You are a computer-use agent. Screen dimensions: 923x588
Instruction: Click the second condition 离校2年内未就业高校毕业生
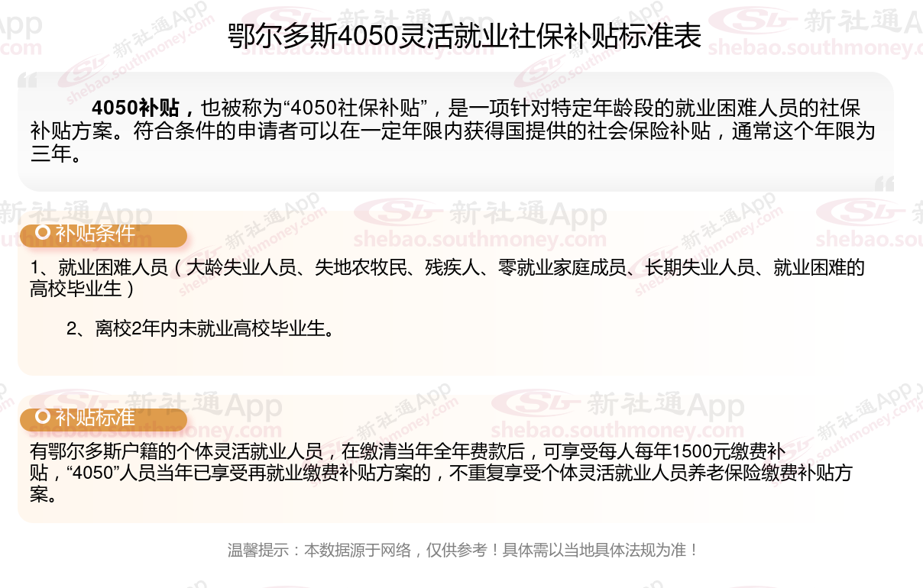pyautogui.click(x=200, y=329)
